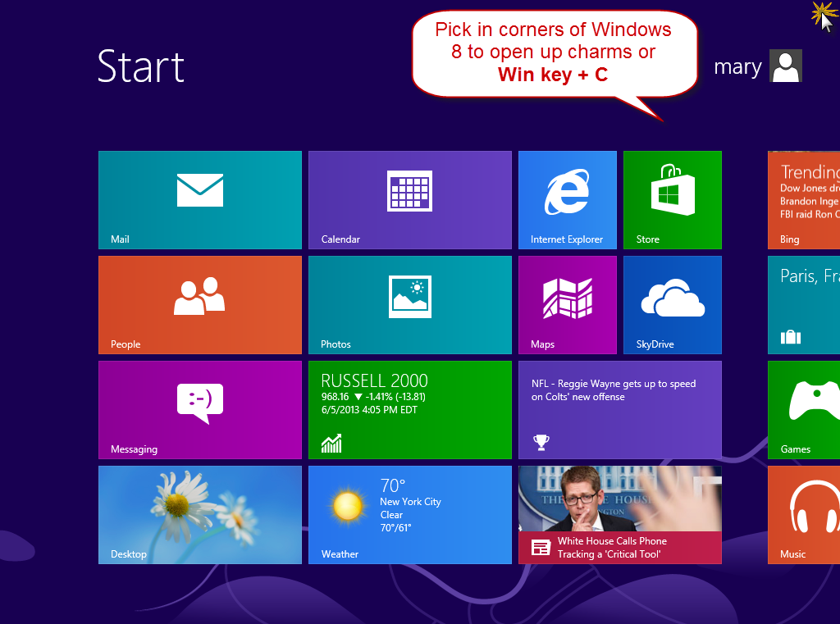
Task: Click the People tile label
Action: point(126,344)
